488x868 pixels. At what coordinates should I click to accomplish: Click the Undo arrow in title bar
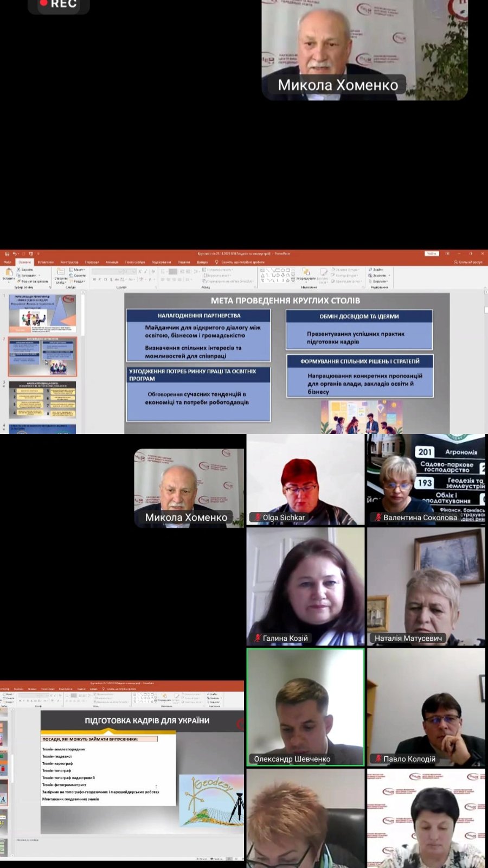pyautogui.click(x=15, y=253)
